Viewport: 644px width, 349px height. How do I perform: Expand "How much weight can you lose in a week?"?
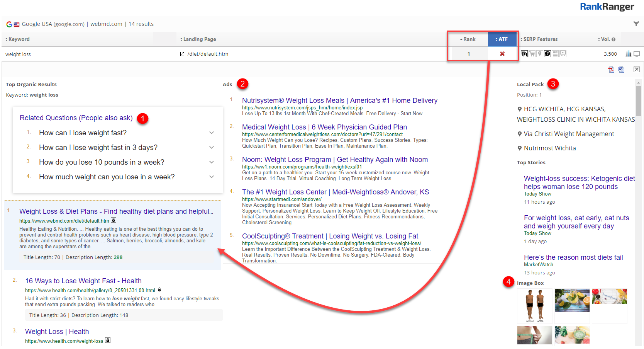coord(211,177)
